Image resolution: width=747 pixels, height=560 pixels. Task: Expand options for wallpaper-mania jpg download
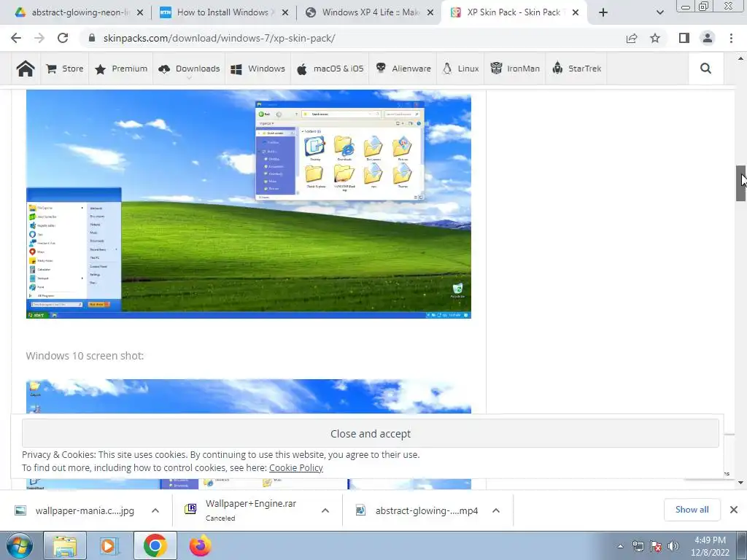point(155,510)
